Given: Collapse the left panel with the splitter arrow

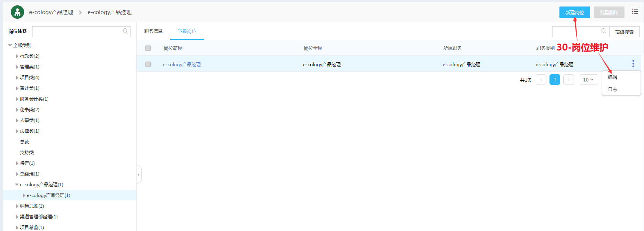Looking at the screenshot, I should click(139, 175).
